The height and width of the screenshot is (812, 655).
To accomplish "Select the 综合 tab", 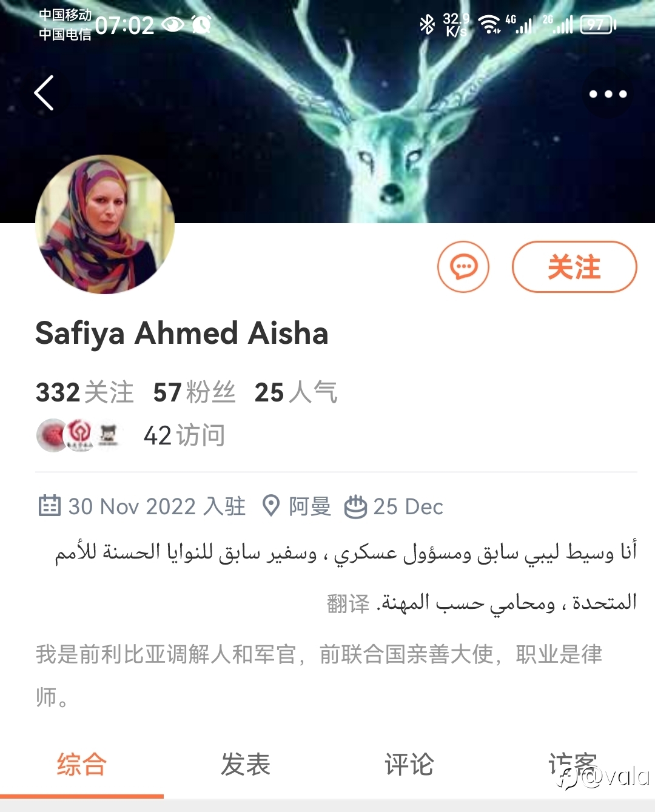I will [82, 764].
